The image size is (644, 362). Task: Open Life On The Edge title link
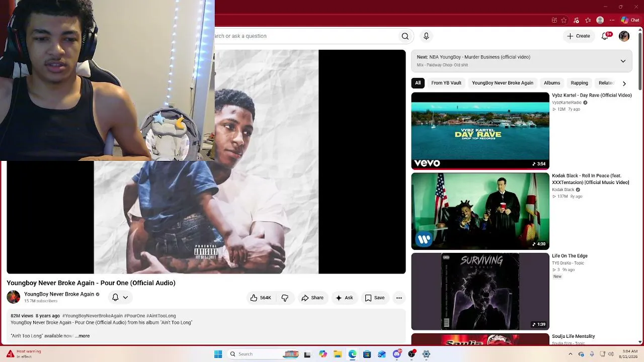click(x=570, y=256)
